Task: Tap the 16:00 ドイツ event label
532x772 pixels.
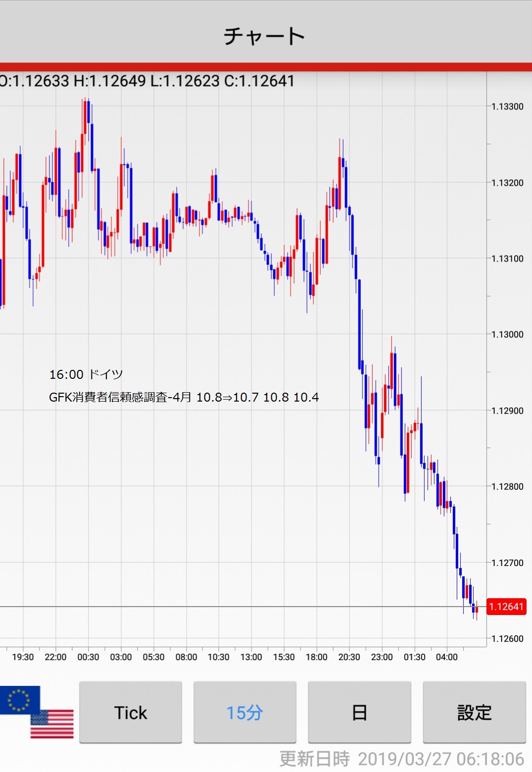Action: pos(86,374)
